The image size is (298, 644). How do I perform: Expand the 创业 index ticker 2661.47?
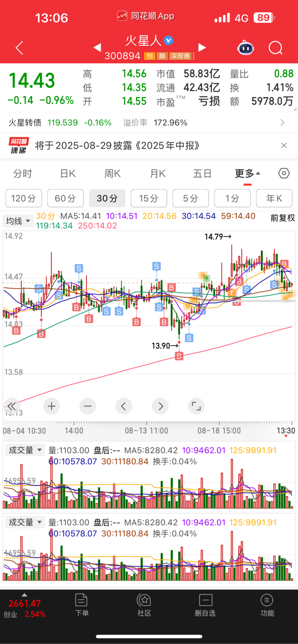25,606
